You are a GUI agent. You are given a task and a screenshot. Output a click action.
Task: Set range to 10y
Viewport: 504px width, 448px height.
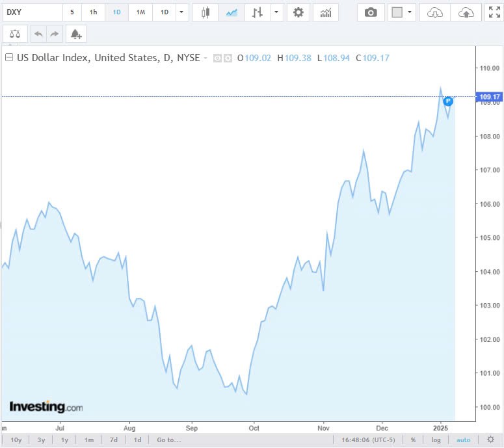[x=16, y=440]
